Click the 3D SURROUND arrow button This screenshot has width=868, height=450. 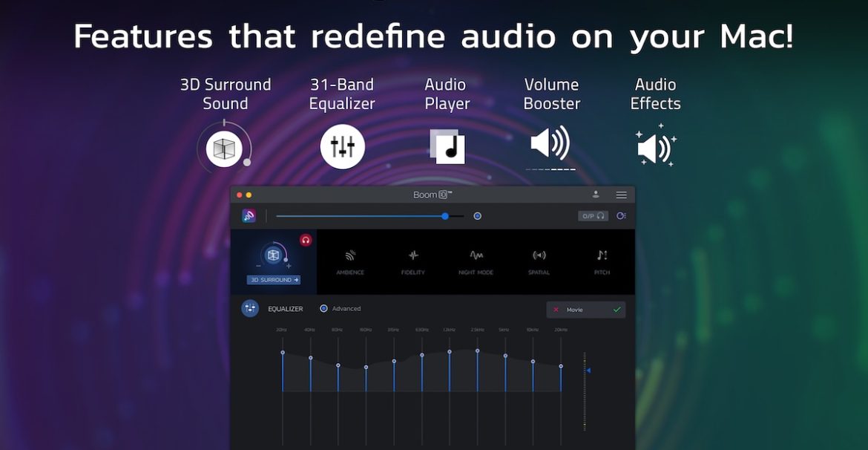(274, 280)
